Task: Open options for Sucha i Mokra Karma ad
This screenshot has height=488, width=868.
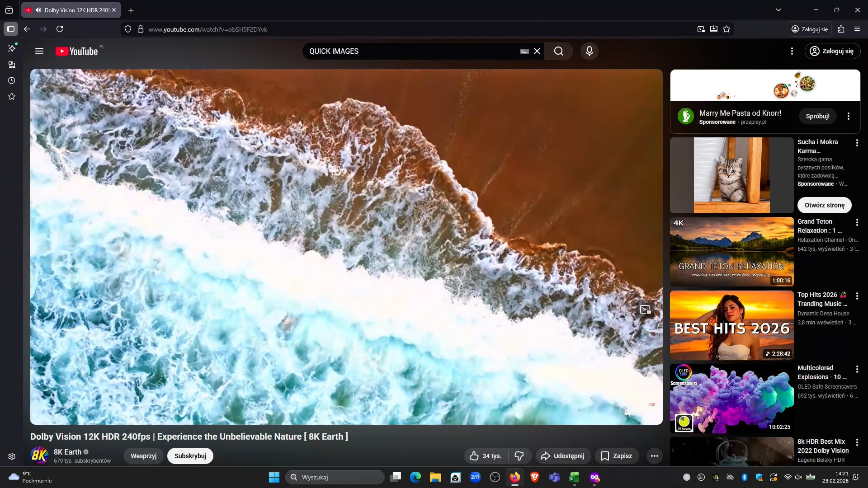Action: click(x=857, y=143)
